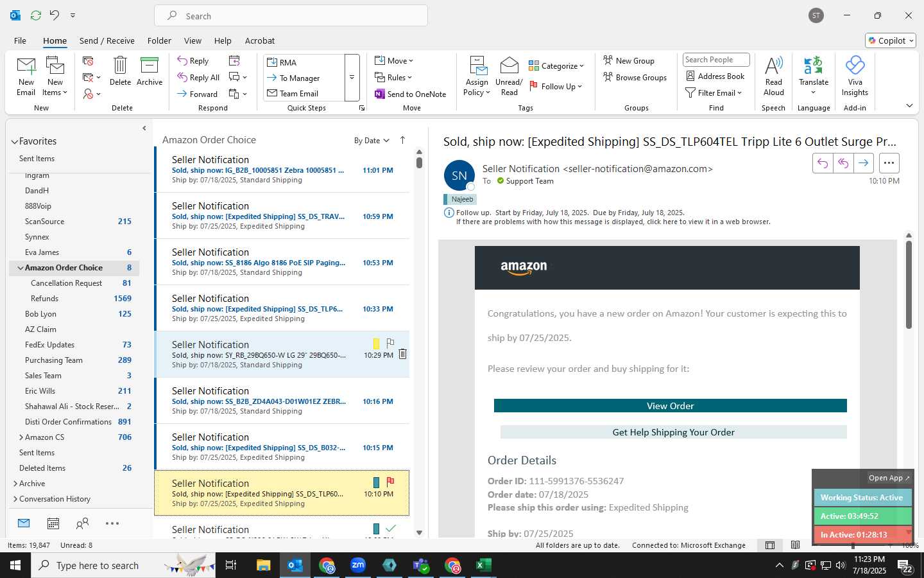Collapse the Favorites section
This screenshot has height=578, width=924.
[14, 141]
